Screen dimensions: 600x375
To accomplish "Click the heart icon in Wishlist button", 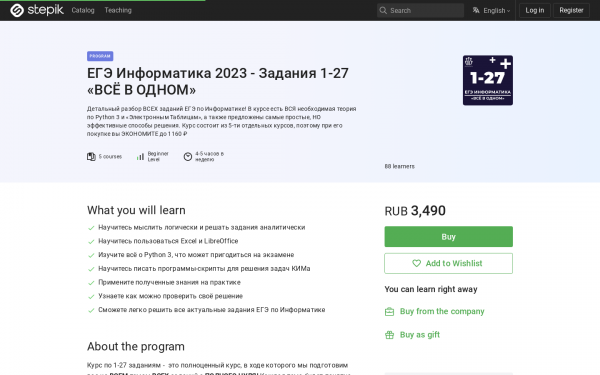I will coord(416,263).
